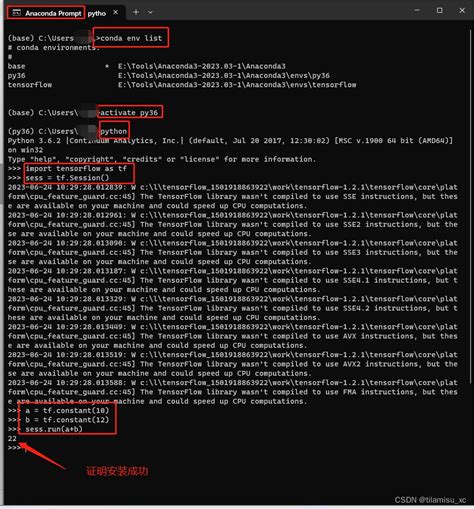Click the output value 22

click(12, 438)
